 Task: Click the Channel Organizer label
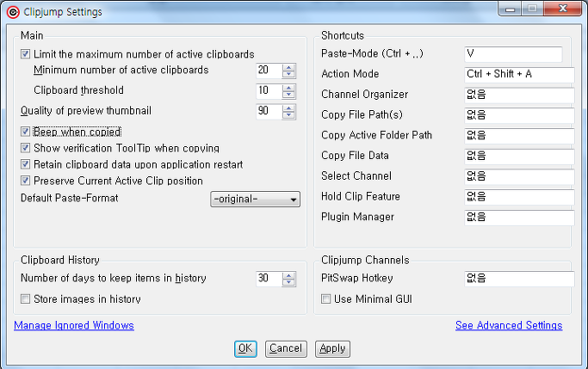pos(364,95)
